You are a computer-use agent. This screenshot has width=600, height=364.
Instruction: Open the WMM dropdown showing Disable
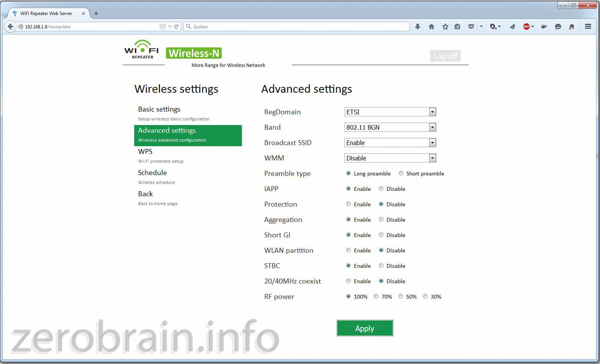click(x=390, y=158)
